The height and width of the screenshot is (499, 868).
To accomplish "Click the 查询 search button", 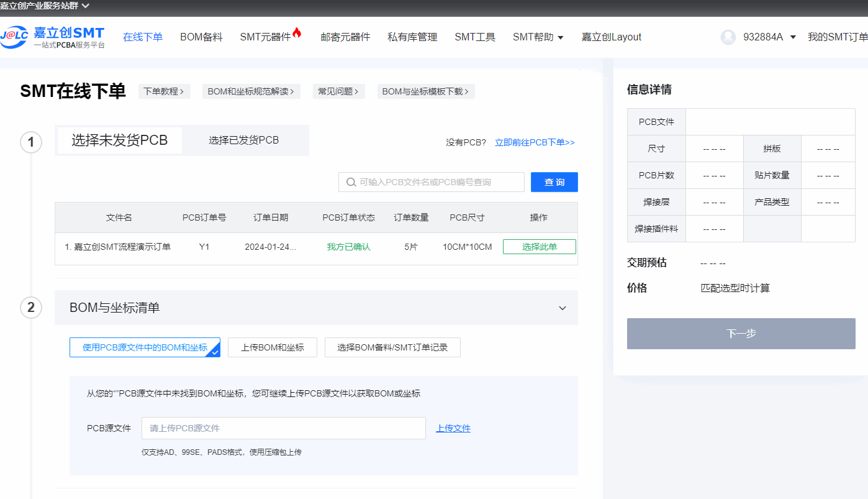I will tap(554, 182).
